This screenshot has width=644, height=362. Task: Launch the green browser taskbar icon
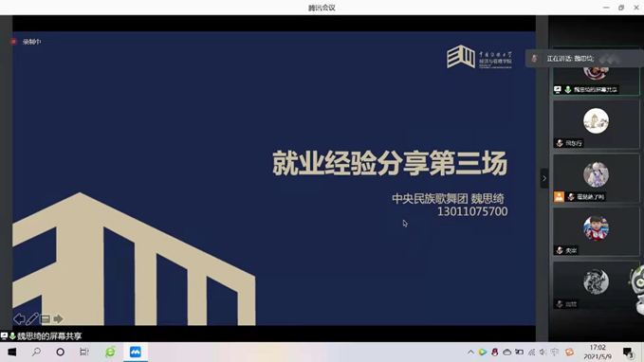pyautogui.click(x=110, y=353)
